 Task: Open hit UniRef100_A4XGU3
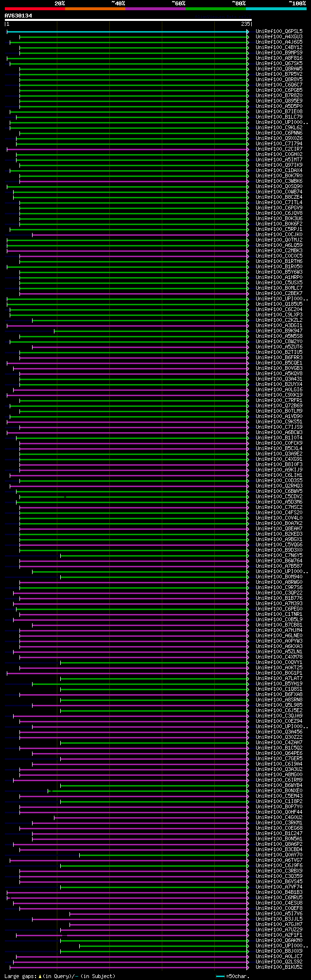279,37
